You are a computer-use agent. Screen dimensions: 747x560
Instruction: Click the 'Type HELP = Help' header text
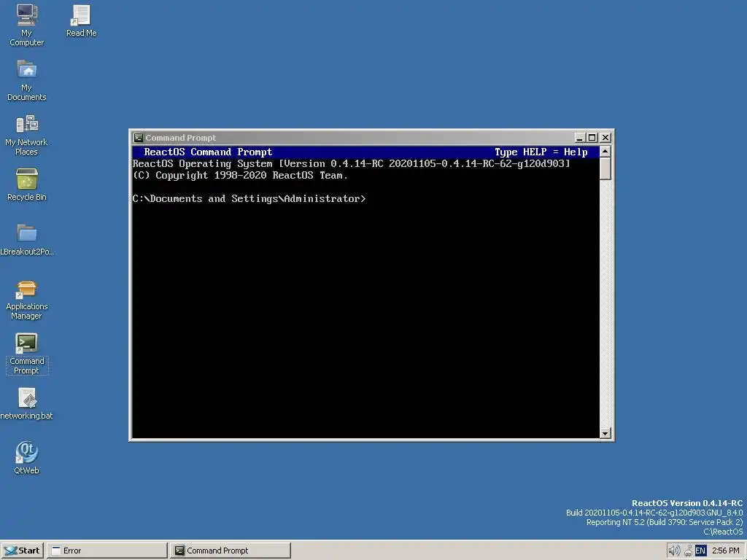tap(541, 152)
